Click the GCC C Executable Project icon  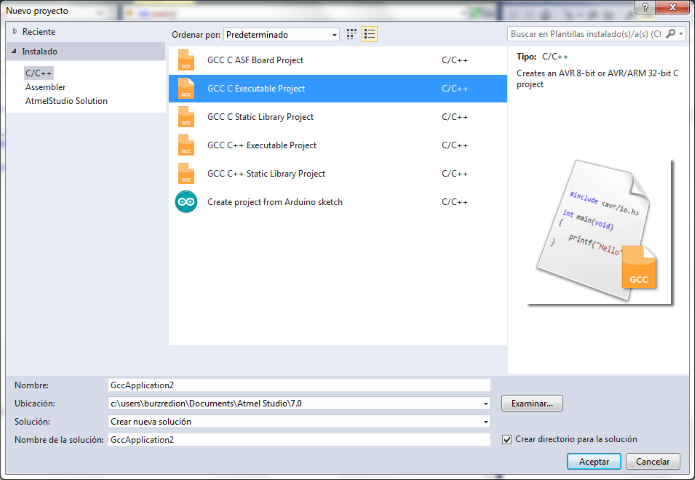click(186, 89)
